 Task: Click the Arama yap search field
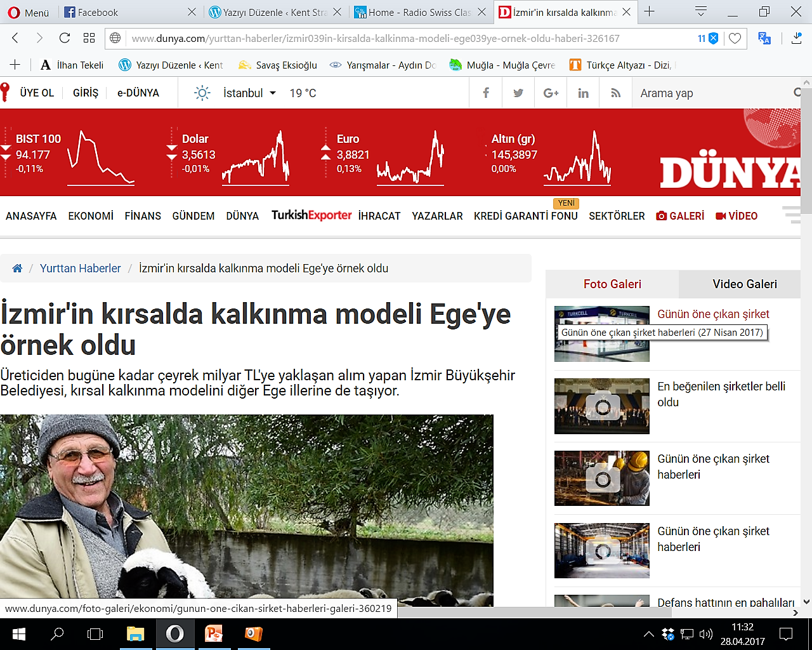tap(710, 93)
